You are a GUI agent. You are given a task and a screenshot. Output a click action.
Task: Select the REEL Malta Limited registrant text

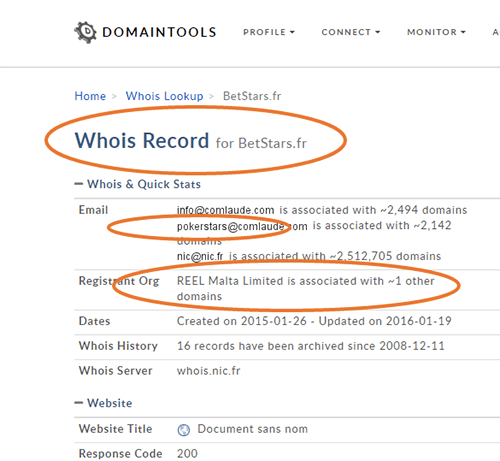(231, 281)
